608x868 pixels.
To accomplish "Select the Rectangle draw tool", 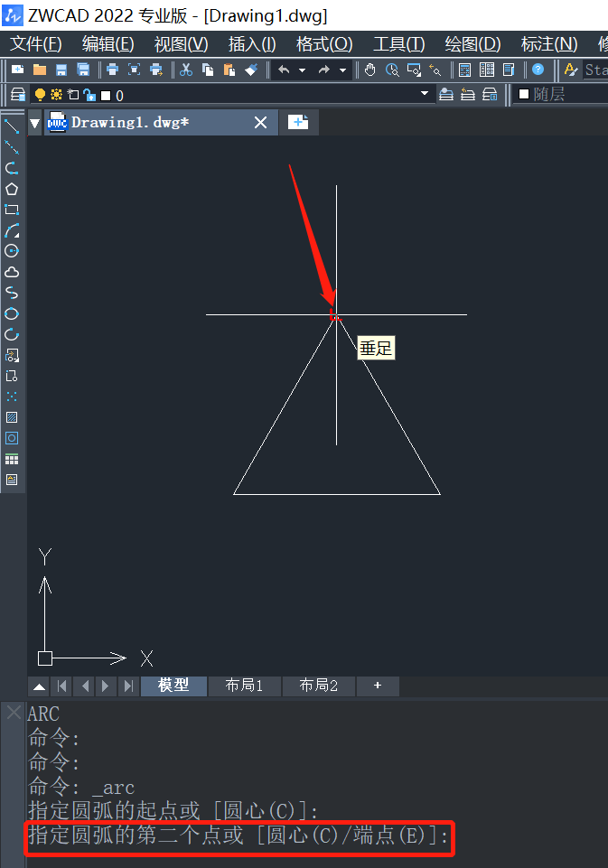I will pos(12,210).
